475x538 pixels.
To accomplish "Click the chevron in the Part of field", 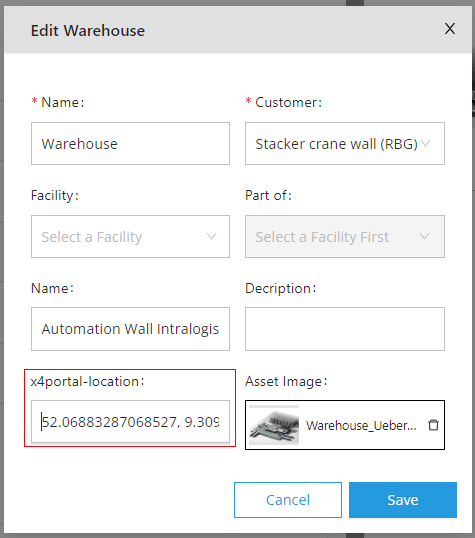I will tap(425, 236).
